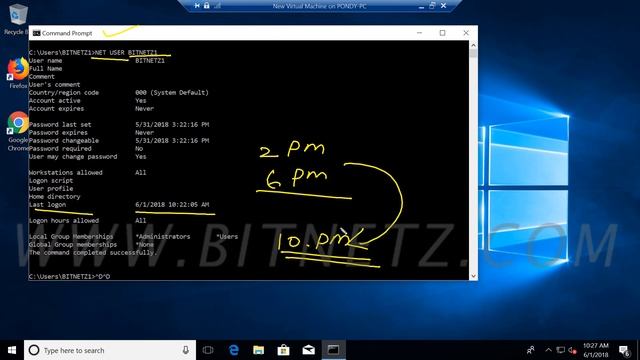Image resolution: width=640 pixels, height=360 pixels.
Task: Click the 'NET USER BITNETZ1' command text
Action: point(126,52)
